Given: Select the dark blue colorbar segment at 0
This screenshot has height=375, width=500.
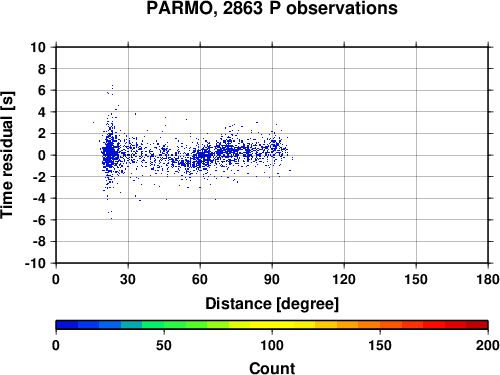Looking at the screenshot, I should coord(67,325).
